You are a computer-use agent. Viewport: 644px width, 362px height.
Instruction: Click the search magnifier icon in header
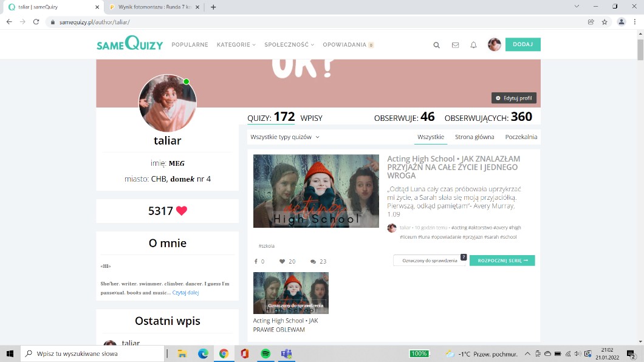click(x=436, y=45)
